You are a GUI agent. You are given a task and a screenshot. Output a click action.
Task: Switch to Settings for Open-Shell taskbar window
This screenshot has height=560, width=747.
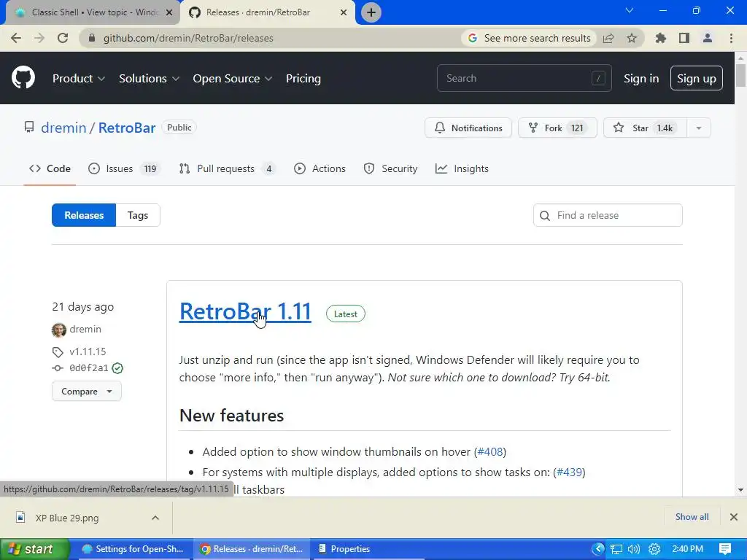point(133,549)
